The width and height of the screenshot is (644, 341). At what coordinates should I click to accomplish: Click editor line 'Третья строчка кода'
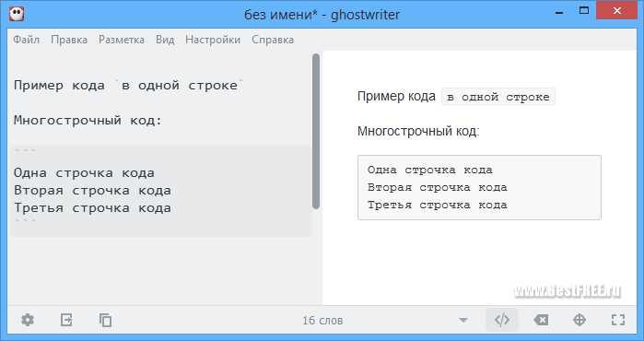click(92, 208)
